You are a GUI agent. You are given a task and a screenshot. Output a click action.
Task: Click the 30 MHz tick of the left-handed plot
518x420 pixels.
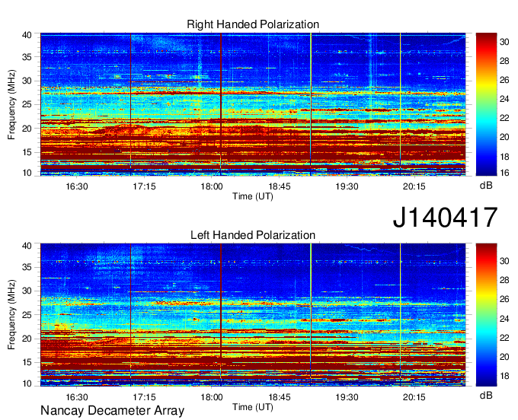[x=27, y=291]
